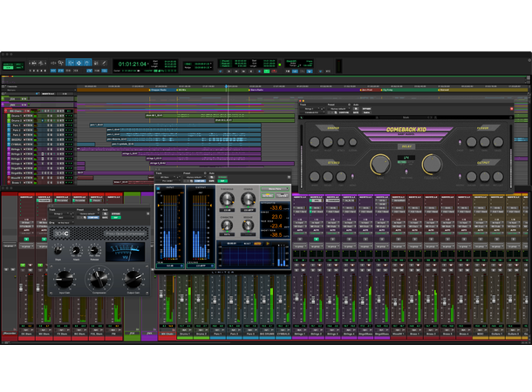This screenshot has width=532, height=392.
Task: Click the Comeback Kid sync note display
Action: coord(406,158)
